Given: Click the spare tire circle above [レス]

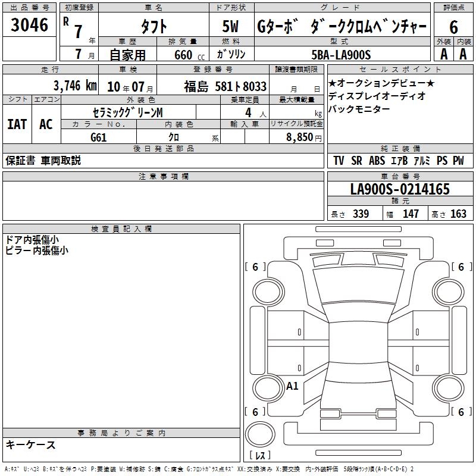Looking at the screenshot, I should coord(260,434).
